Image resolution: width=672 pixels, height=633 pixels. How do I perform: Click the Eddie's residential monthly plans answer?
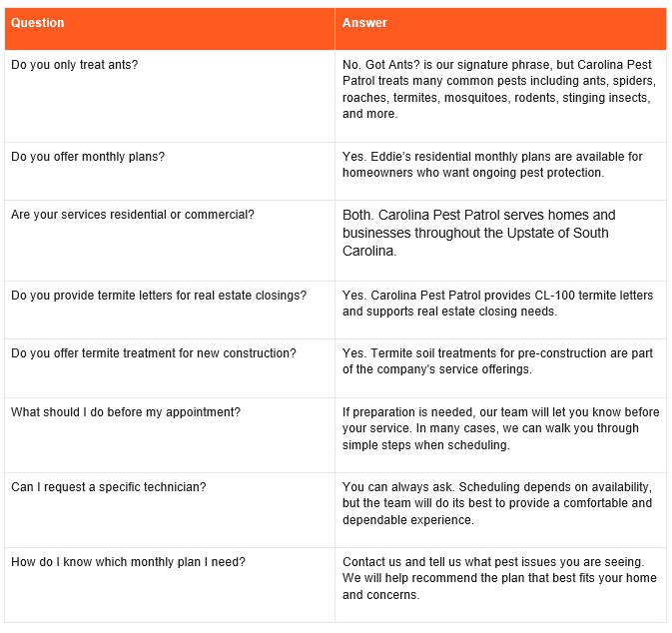tap(492, 165)
